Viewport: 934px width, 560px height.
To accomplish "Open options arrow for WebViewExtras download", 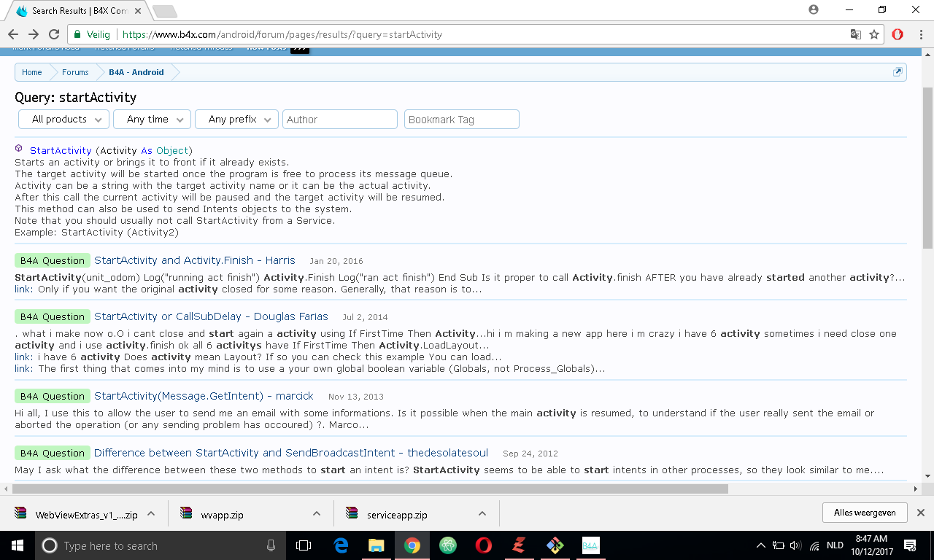I will click(x=151, y=513).
